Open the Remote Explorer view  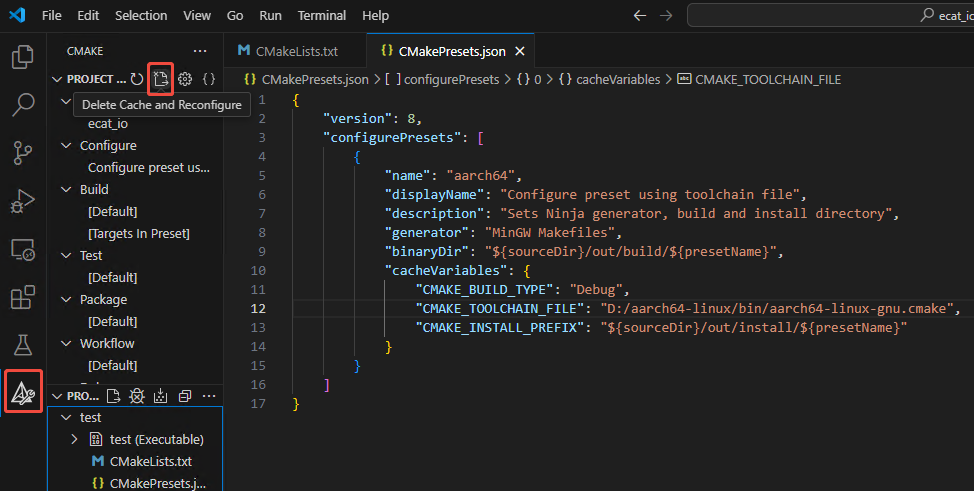tap(23, 249)
